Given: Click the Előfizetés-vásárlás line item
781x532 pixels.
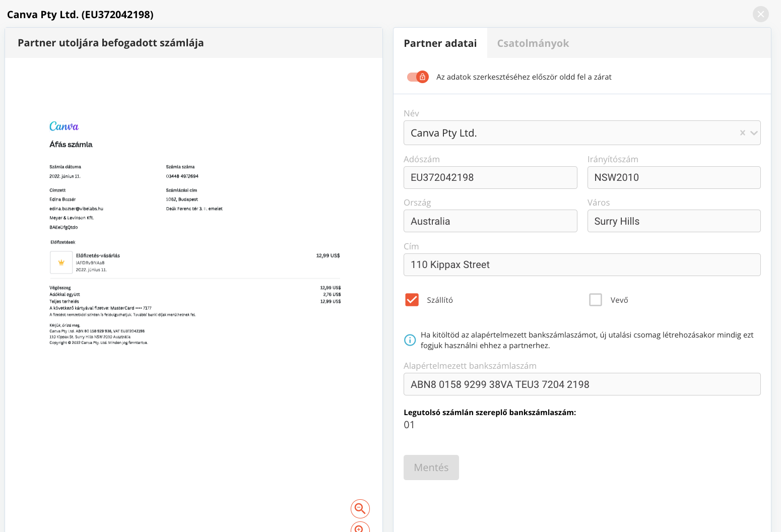Looking at the screenshot, I should pos(98,255).
